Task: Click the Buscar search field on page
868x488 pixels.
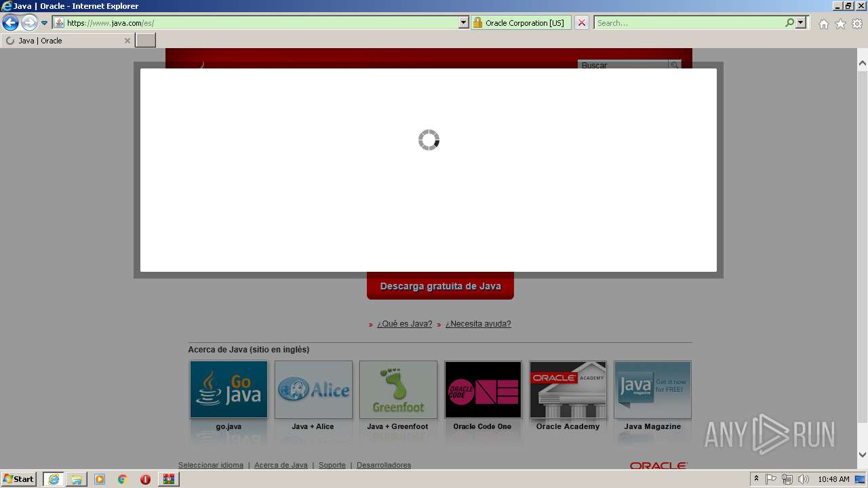Action: pyautogui.click(x=623, y=65)
